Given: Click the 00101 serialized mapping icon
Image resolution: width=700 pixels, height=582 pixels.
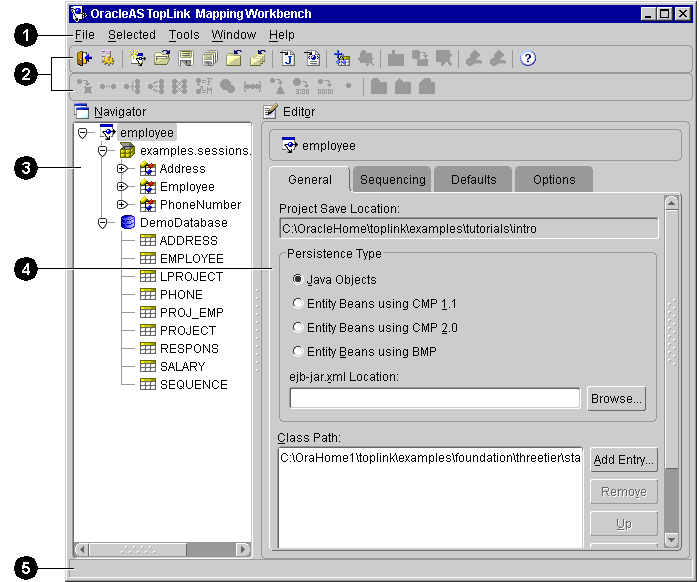Looking at the screenshot, I should (x=325, y=86).
